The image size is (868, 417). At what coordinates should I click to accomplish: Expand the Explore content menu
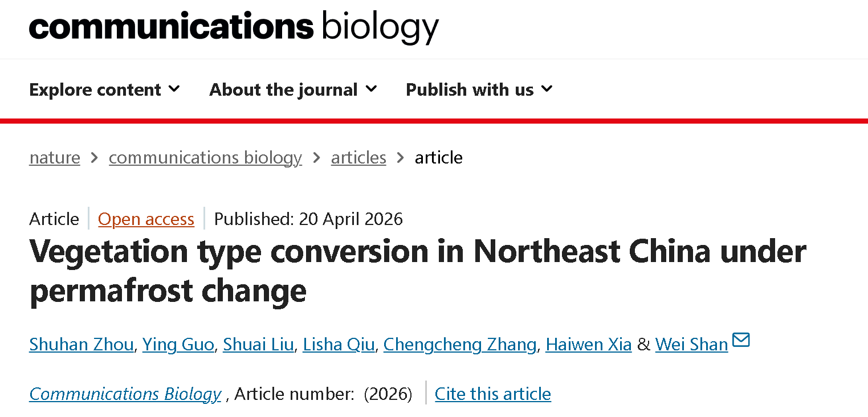point(104,89)
